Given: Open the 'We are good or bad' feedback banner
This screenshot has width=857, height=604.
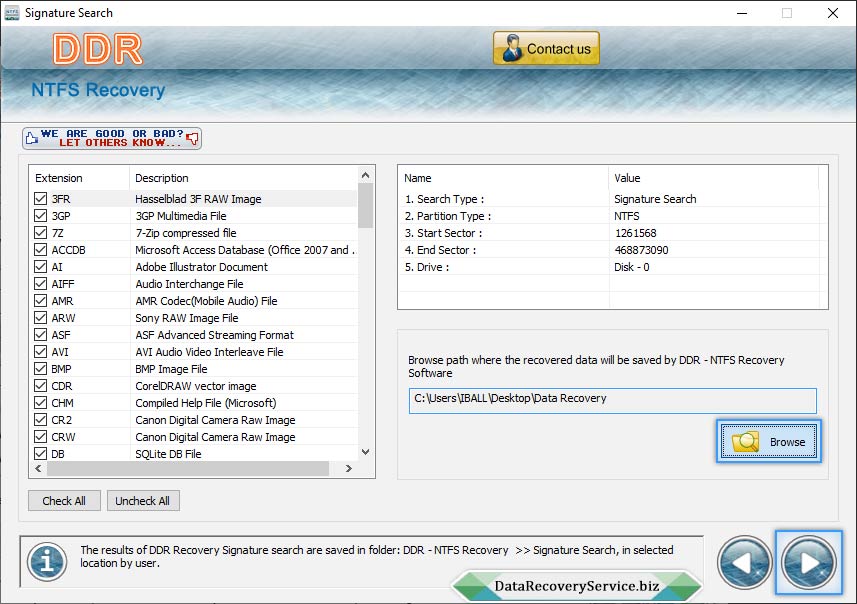Looking at the screenshot, I should pos(112,138).
